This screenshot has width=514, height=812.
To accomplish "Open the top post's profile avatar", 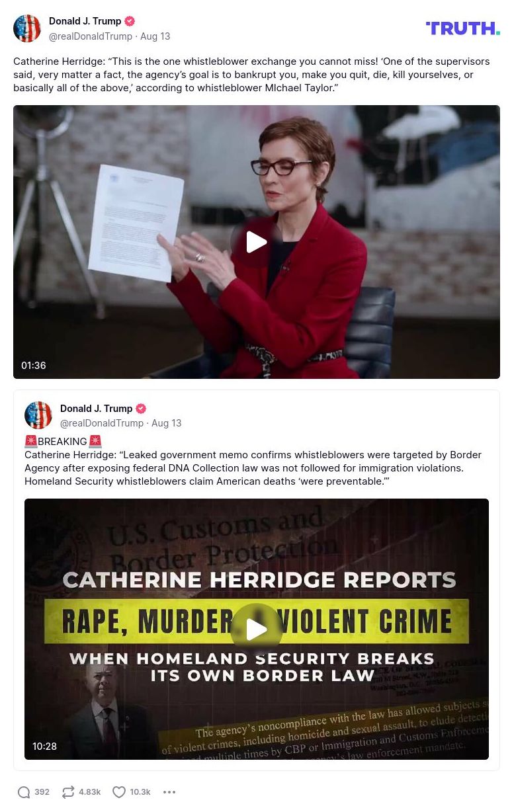I will pos(27,28).
